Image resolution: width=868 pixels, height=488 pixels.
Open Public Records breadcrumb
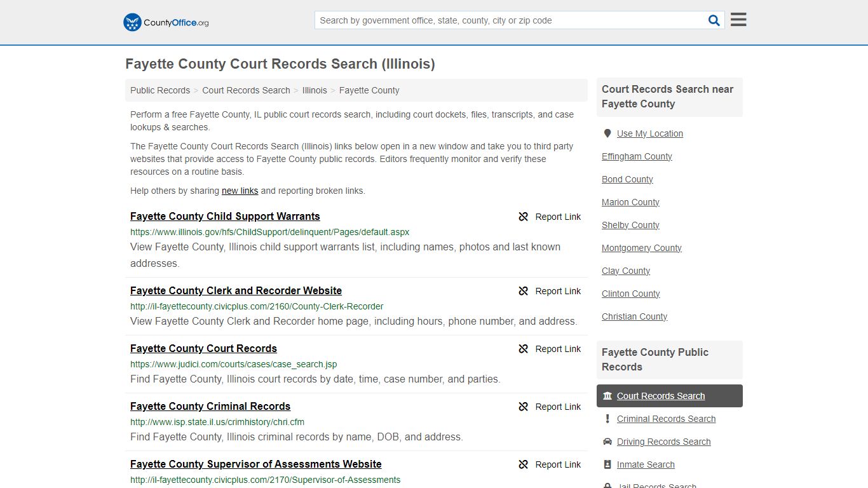[160, 90]
